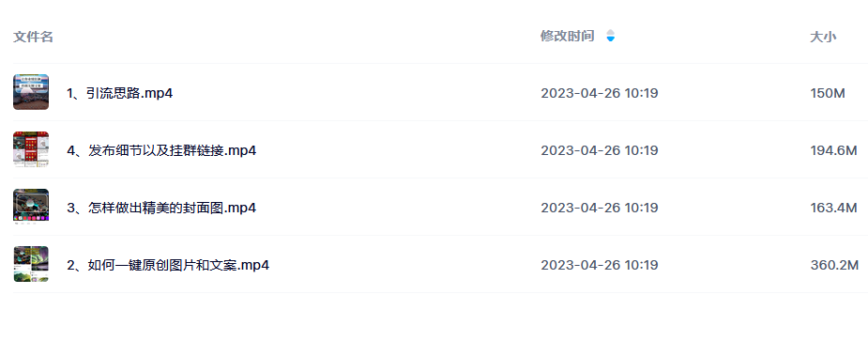Click the thumbnail of 4、发布细节以及挂群链接.mp4
868x341 pixels.
point(31,149)
